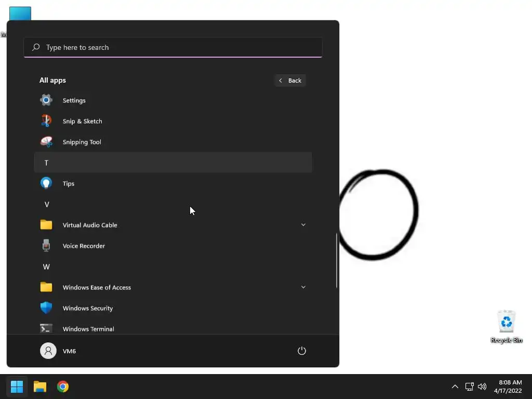Screen dimensions: 532x399
Task: Click the Snip & Sketch label
Action: pos(83,121)
